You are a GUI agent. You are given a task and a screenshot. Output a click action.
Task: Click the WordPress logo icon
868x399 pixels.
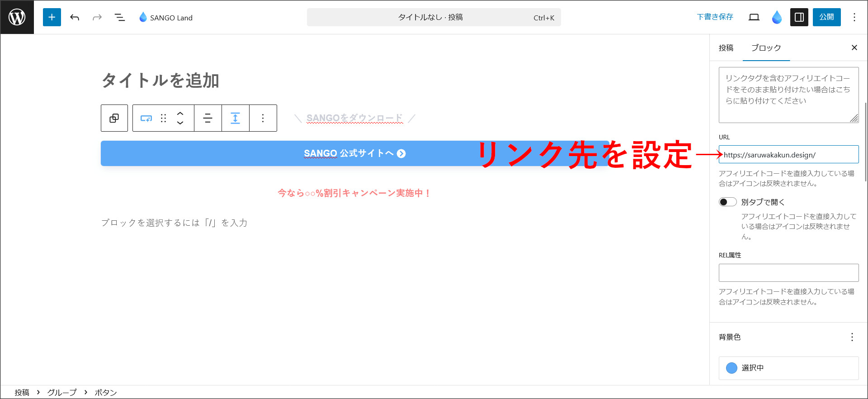pyautogui.click(x=17, y=17)
